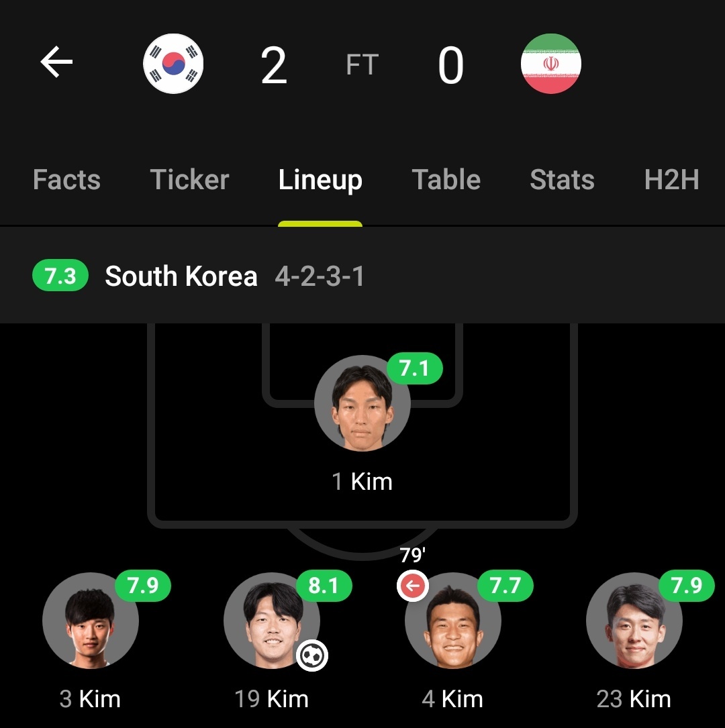725x728 pixels.
Task: Select the Lineup tab
Action: click(x=320, y=180)
